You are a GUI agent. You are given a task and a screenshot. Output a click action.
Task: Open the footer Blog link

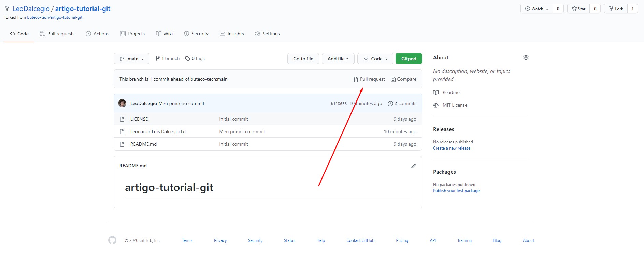[x=497, y=240]
